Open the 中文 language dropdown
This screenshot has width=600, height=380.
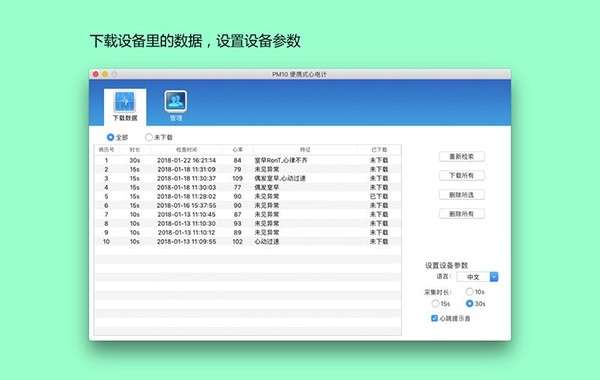(478, 277)
